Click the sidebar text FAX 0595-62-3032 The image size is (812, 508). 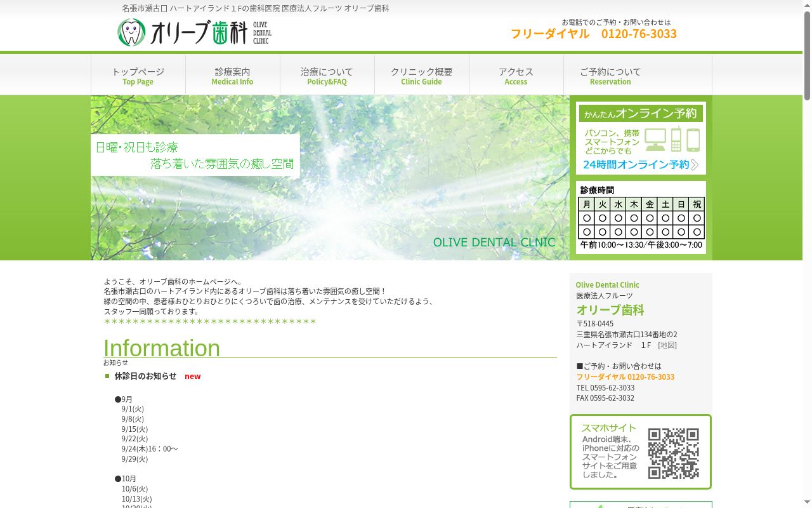pos(605,398)
